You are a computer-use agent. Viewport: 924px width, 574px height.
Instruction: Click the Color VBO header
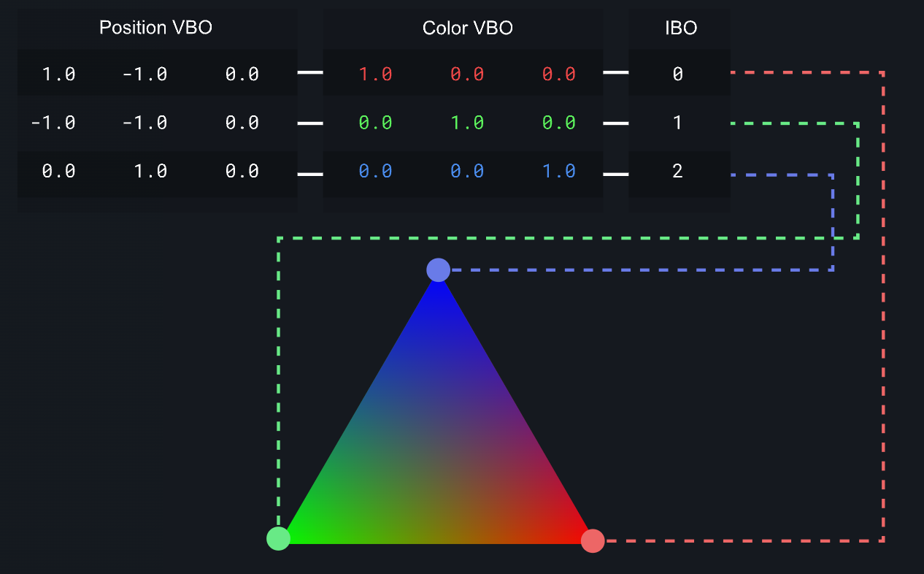click(467, 28)
